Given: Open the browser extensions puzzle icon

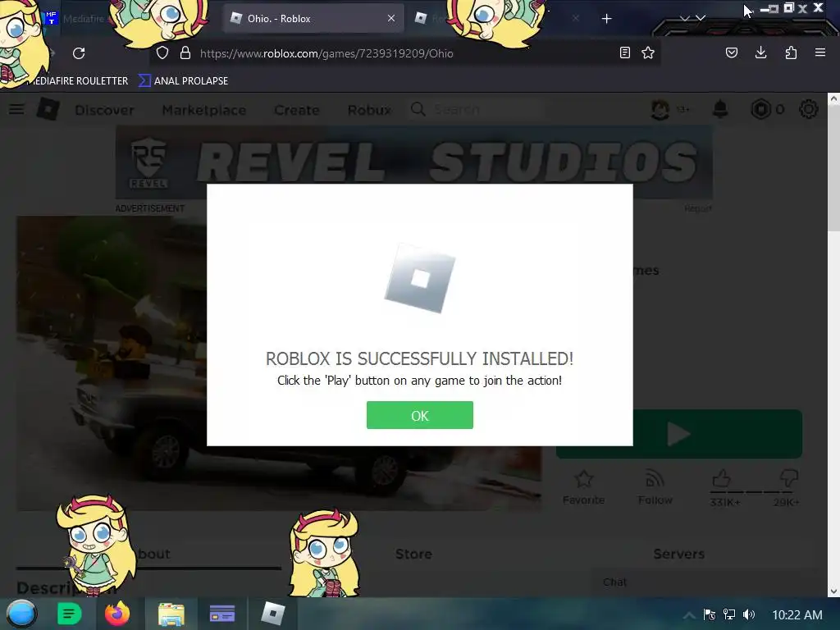Looking at the screenshot, I should (x=791, y=52).
